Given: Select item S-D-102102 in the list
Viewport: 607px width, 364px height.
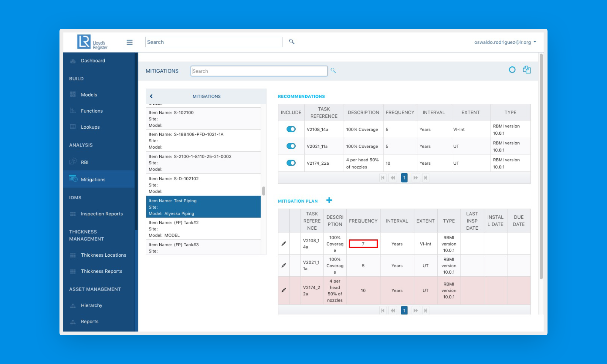Looking at the screenshot, I should pyautogui.click(x=203, y=185).
